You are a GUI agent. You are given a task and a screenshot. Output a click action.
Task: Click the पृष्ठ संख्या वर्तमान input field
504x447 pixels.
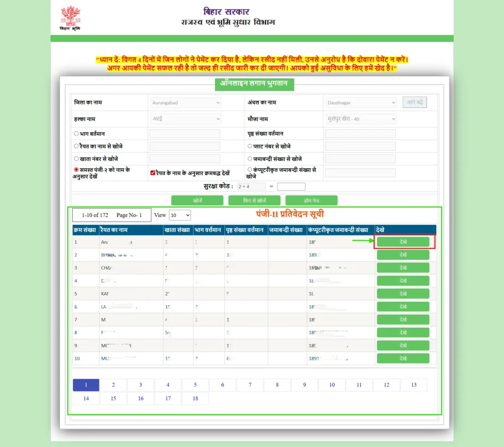coord(360,133)
